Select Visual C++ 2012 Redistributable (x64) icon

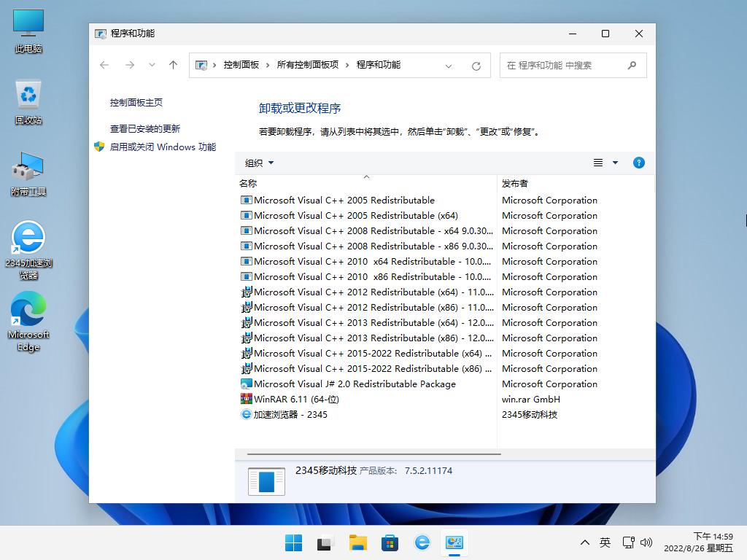point(247,292)
